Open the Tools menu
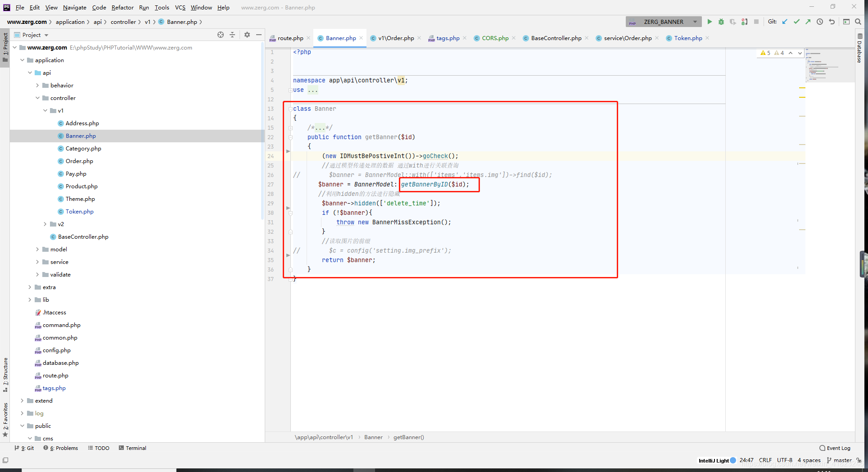Viewport: 868px width, 472px height. pyautogui.click(x=162, y=7)
